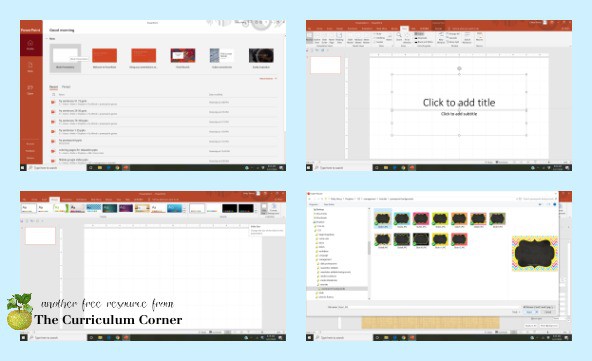Click the Zoom magnifier in View ribbon
This screenshot has width=592, height=361.
[399, 37]
